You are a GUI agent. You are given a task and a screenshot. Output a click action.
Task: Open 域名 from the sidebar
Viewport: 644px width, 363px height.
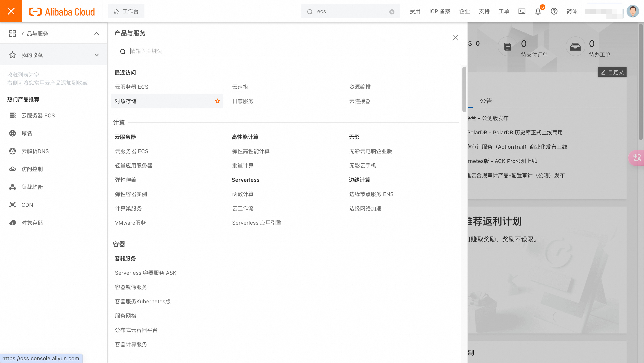pos(27,133)
